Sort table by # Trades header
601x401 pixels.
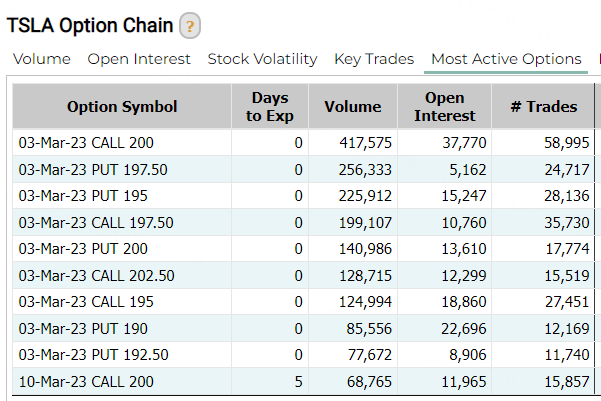coord(544,106)
